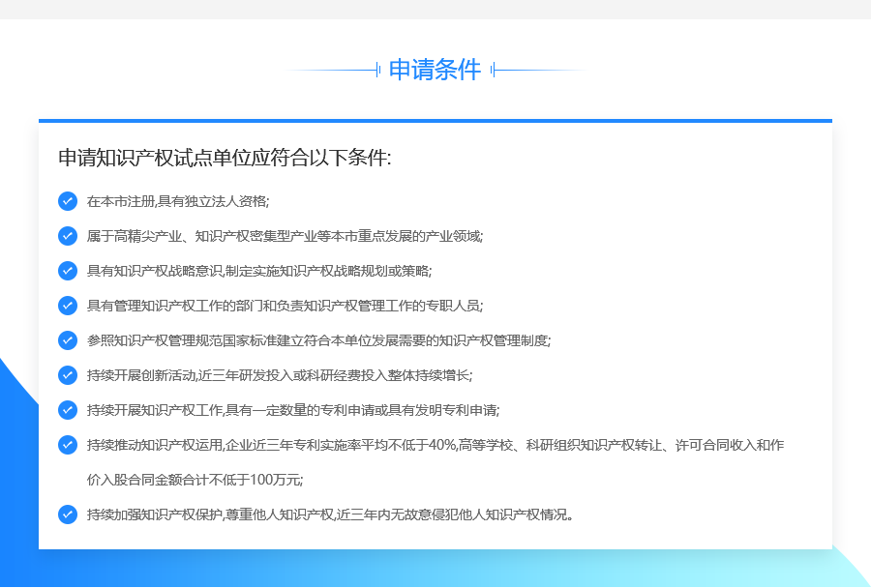
Task: Select check icon beside 持续加强知识产权保护 line
Action: [68, 514]
